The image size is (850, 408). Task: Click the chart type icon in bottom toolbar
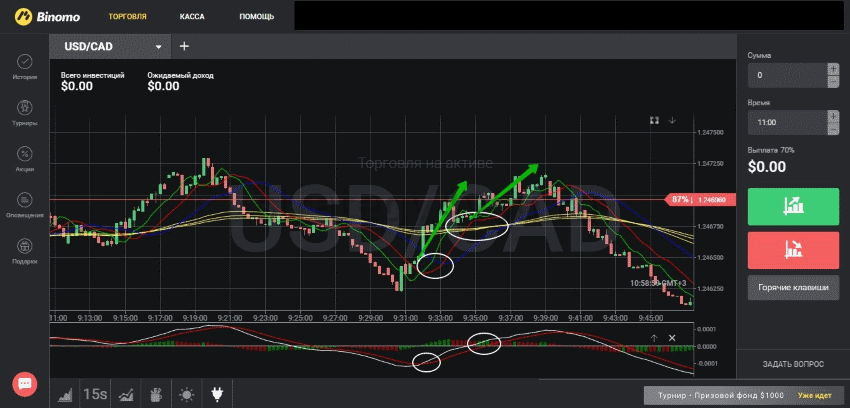click(65, 394)
